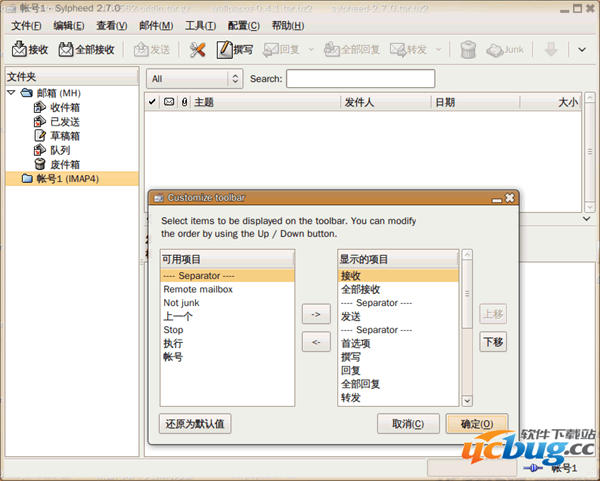The height and width of the screenshot is (481, 600).
Task: Click the envelope unread-status column header
Action: coord(169,101)
